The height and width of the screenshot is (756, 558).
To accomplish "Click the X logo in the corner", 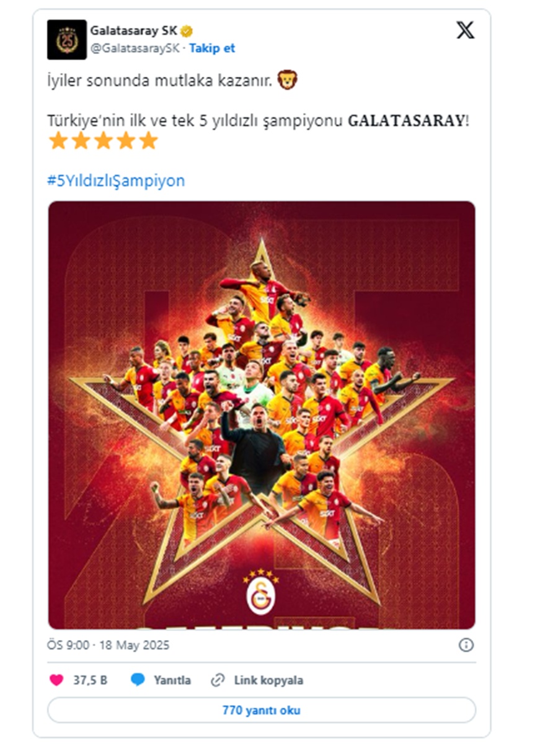I will coord(465,30).
